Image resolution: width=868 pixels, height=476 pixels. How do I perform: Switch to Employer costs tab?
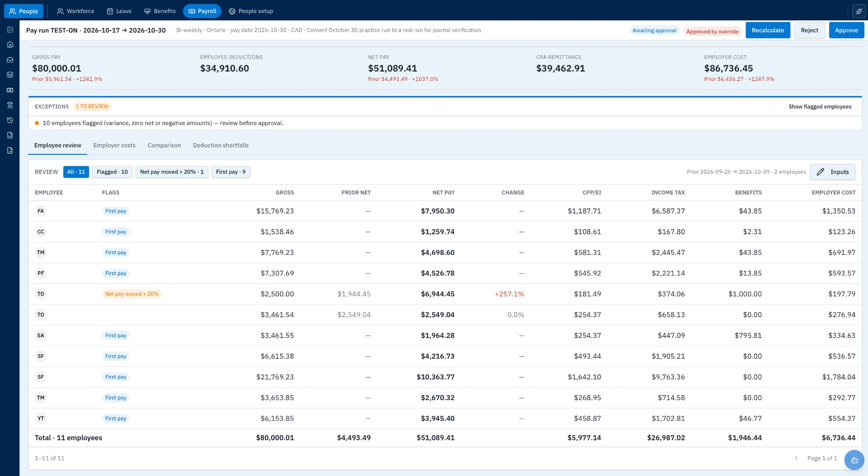tap(114, 145)
